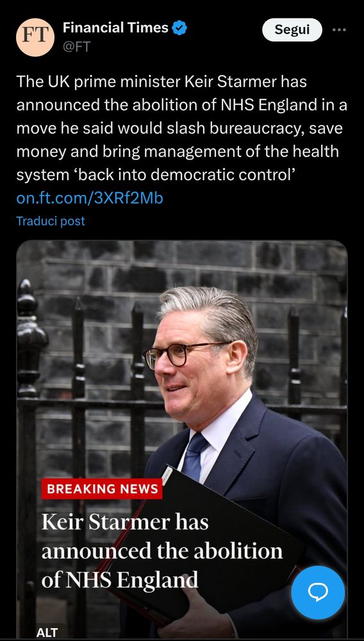Show the image ALT description
This screenshot has height=641, width=364.
pyautogui.click(x=46, y=633)
